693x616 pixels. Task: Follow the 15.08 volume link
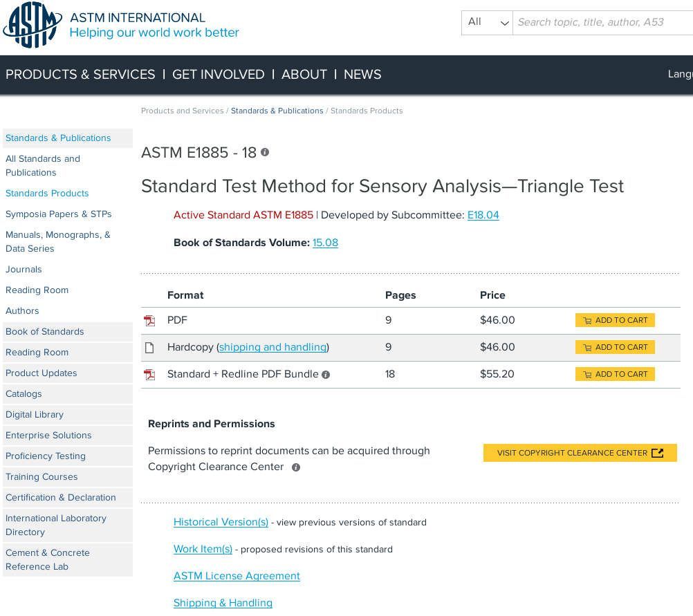(325, 243)
